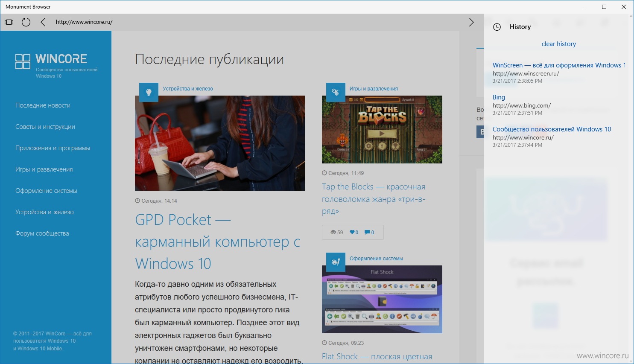Click the 3/21/2017 2:38:05 PM timestamp
Viewport: 634px width, 364px height.
[x=517, y=81]
